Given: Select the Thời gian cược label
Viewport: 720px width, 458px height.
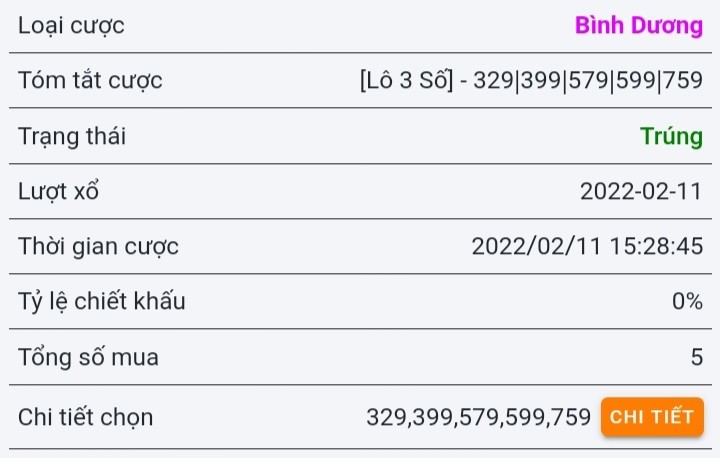Looking at the screenshot, I should pyautogui.click(x=98, y=246).
